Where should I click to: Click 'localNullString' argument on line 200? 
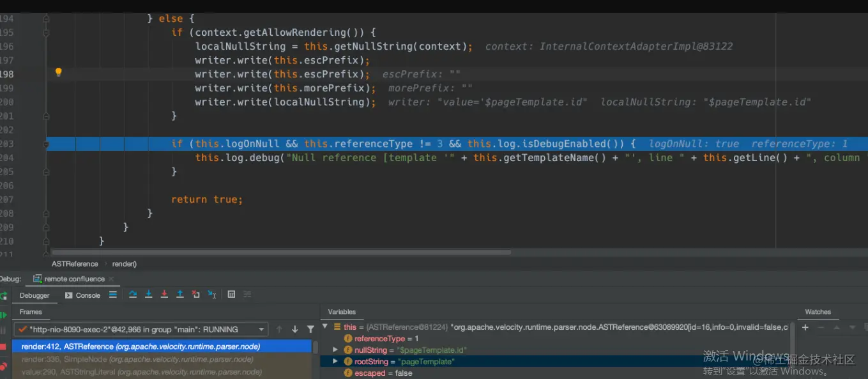[x=320, y=102]
